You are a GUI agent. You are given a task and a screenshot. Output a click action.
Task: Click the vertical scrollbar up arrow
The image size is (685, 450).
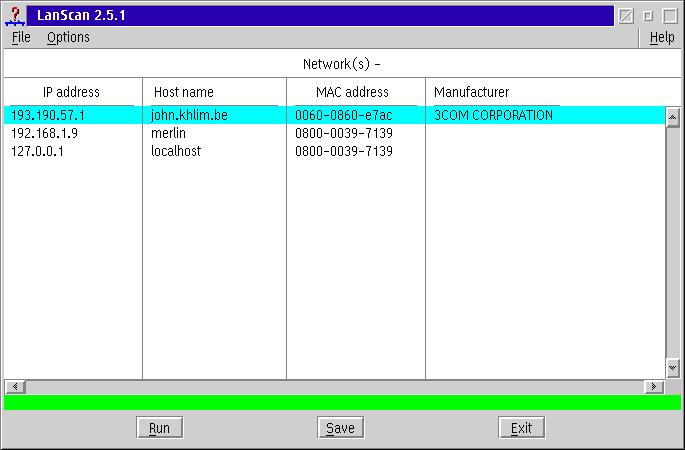(x=673, y=117)
